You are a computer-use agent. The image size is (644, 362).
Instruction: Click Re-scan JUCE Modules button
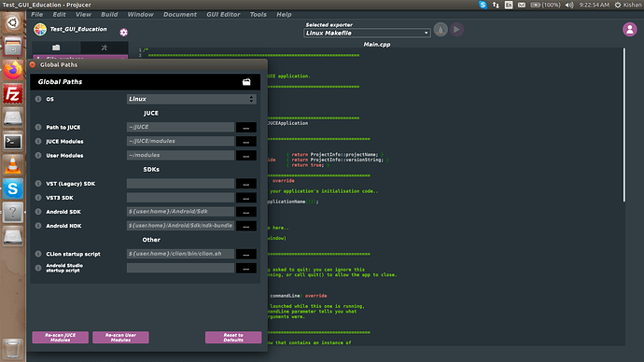(61, 338)
